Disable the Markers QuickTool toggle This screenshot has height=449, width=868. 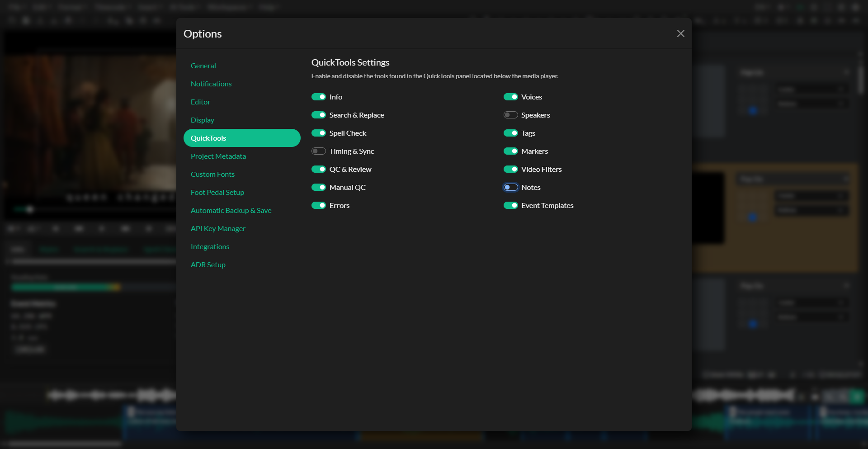511,151
